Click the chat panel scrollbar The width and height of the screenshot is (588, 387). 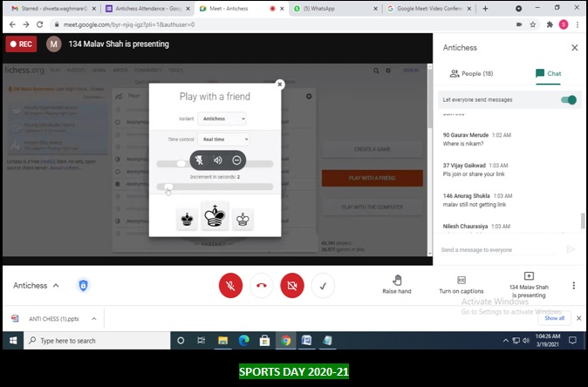[x=583, y=221]
